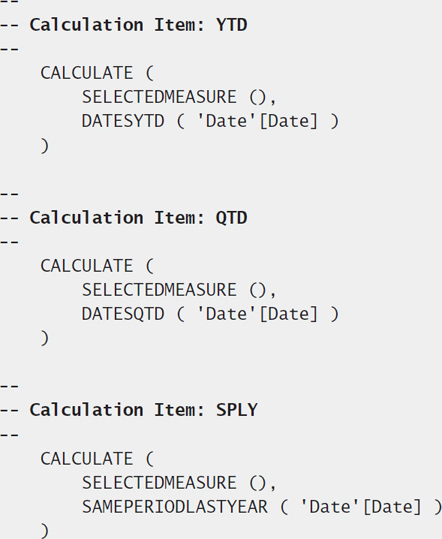
Task: Click SELECTEDMEASURE in the SPLY block
Action: (159, 483)
